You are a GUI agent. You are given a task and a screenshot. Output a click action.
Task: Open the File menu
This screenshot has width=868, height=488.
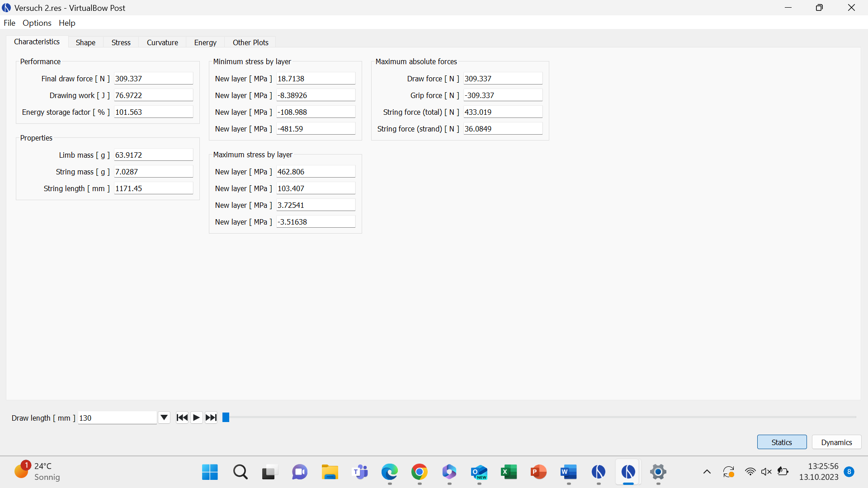9,23
